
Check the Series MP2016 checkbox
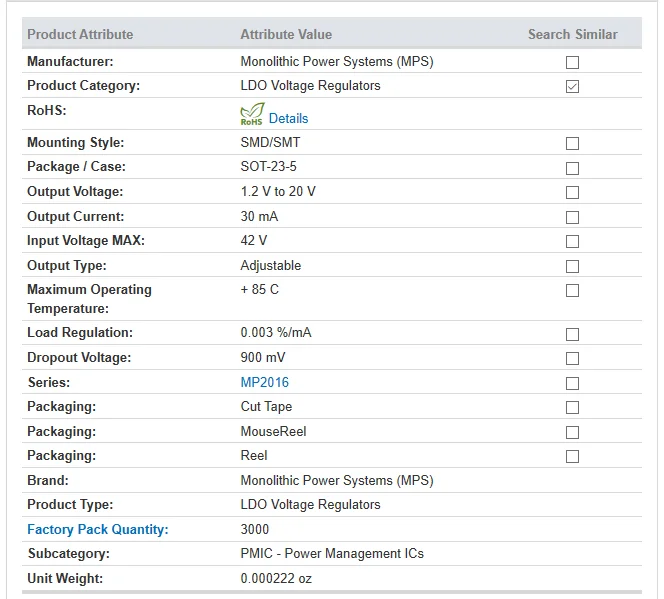[572, 383]
